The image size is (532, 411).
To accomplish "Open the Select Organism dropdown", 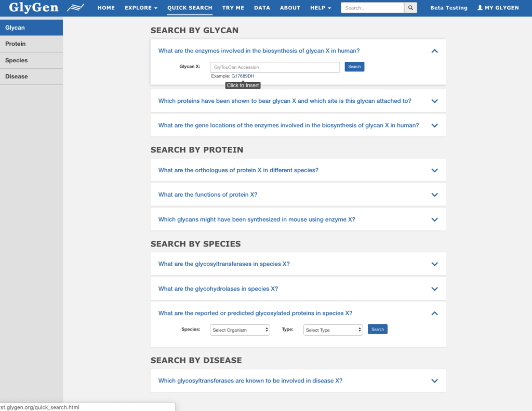I will 240,330.
